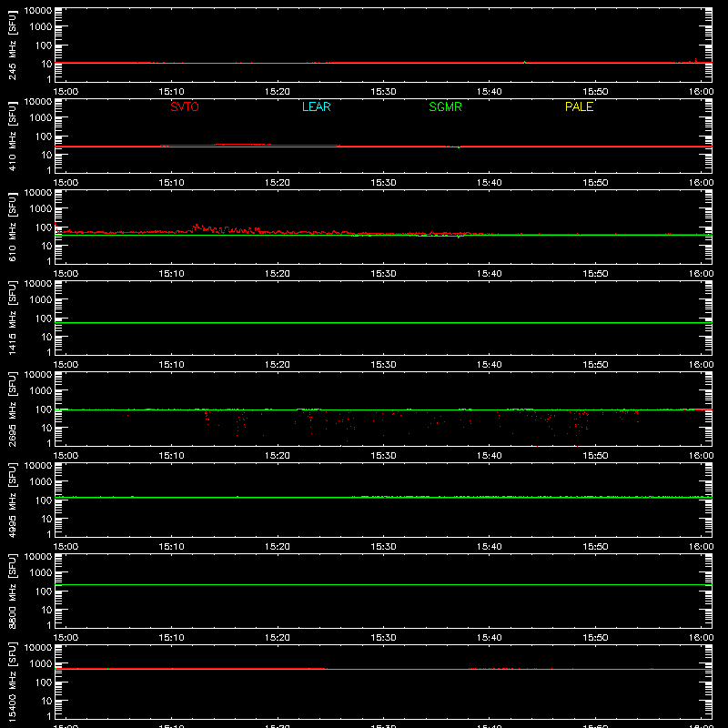Screen dimensions: 728x728
Task: Click 15:00 under the 1415 MHz panel
Action: (66, 365)
